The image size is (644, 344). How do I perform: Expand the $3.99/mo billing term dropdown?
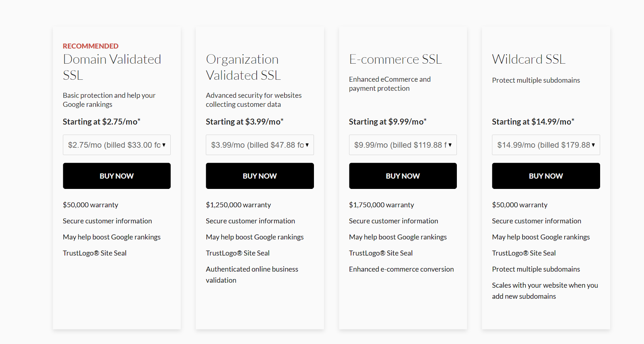tap(260, 145)
